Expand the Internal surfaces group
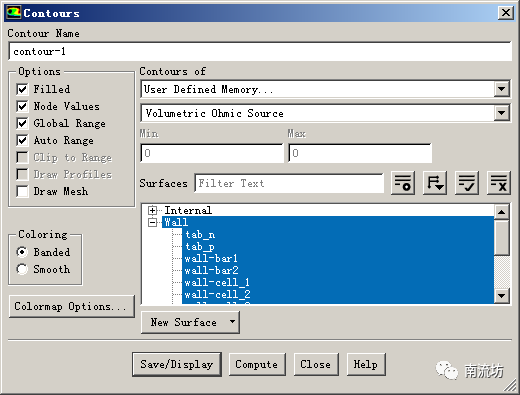 (x=152, y=210)
